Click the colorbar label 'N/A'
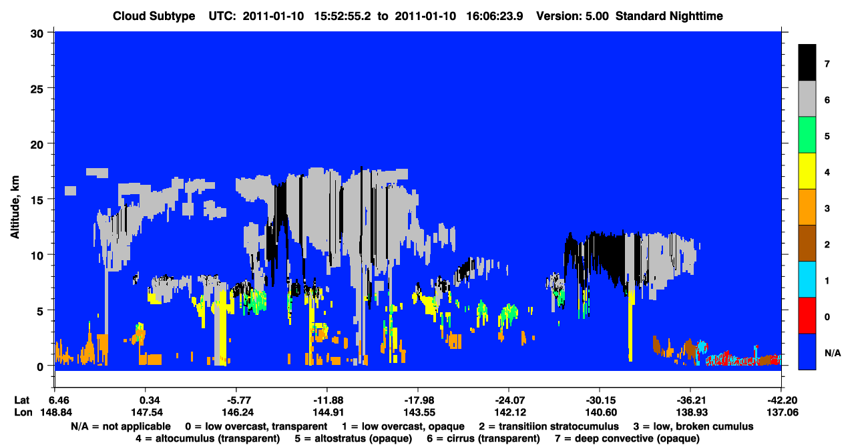 833,352
